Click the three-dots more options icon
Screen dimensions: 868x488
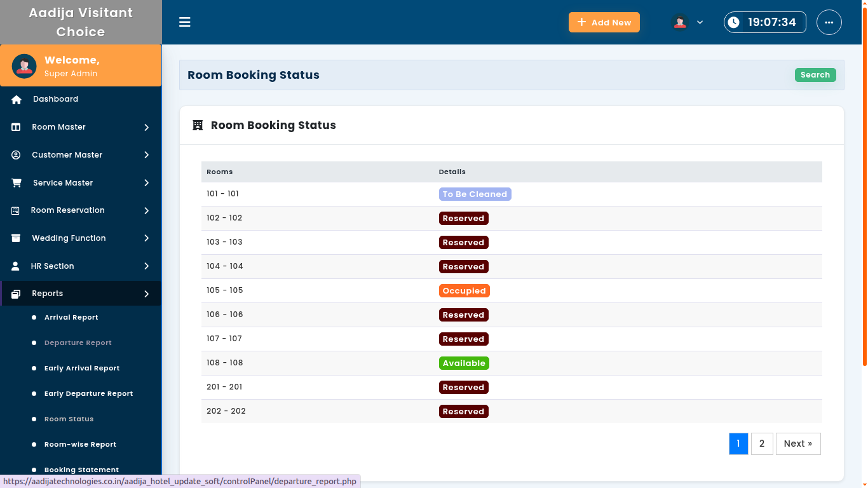point(829,22)
